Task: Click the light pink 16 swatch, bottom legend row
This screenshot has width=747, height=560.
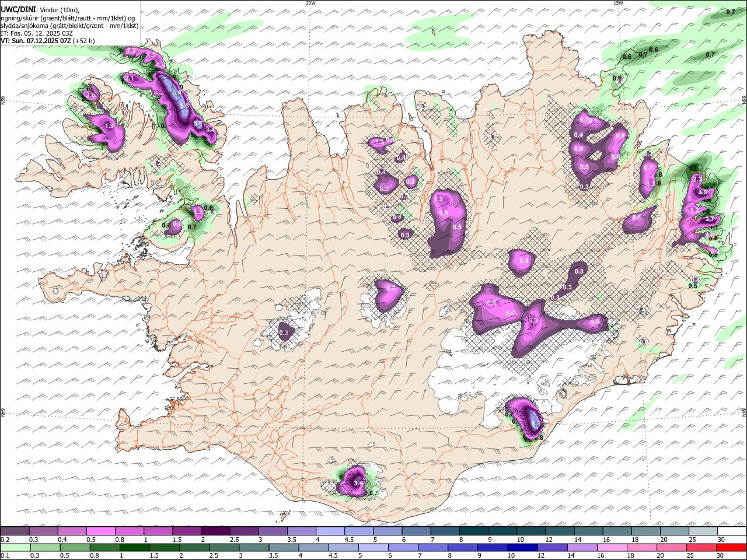Action: (x=612, y=547)
